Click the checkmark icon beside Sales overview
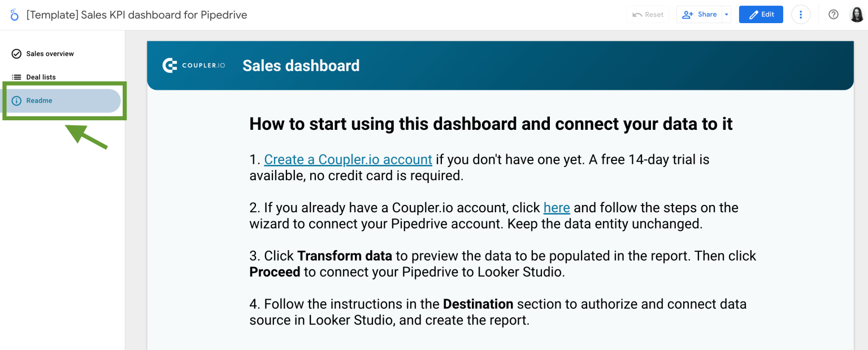 15,54
